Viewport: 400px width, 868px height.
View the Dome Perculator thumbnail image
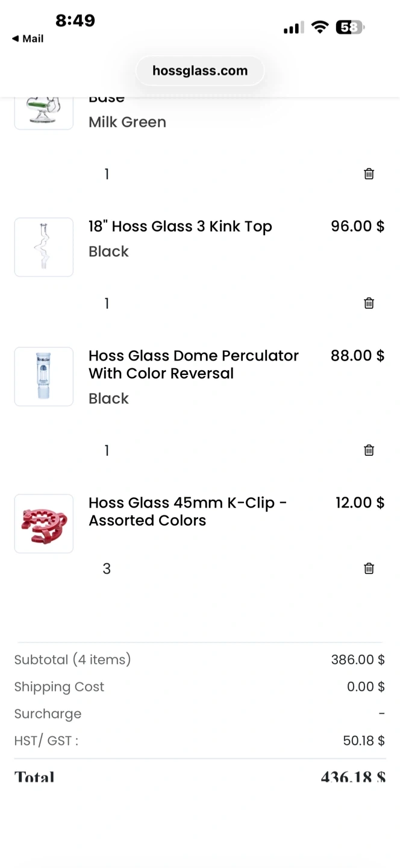coord(44,377)
